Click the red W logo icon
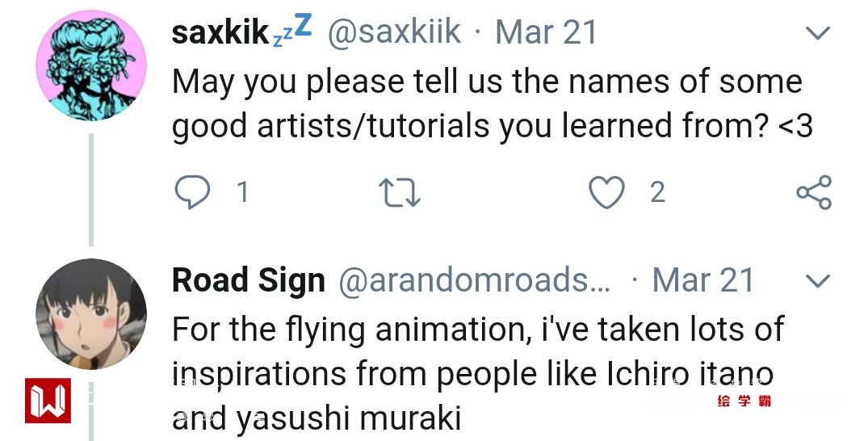This screenshot has height=441, width=868. (x=48, y=401)
